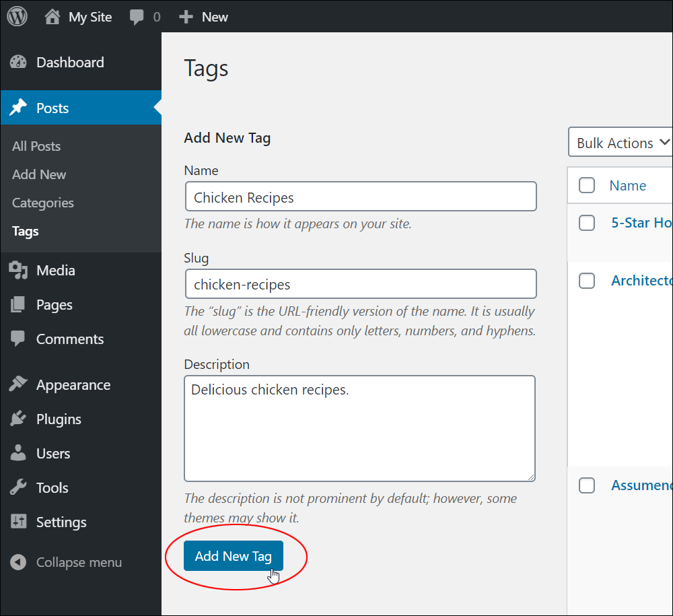Image resolution: width=673 pixels, height=616 pixels.
Task: Sort by Name column header
Action: pyautogui.click(x=627, y=185)
